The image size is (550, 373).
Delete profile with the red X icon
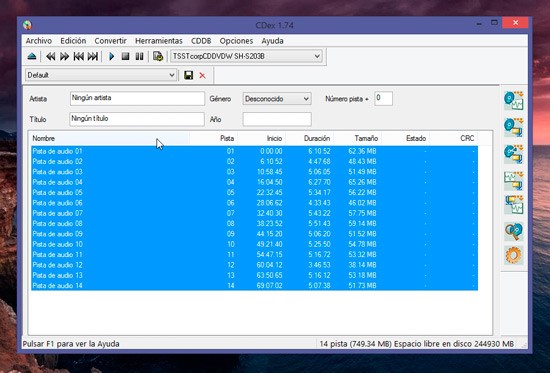tap(202, 75)
